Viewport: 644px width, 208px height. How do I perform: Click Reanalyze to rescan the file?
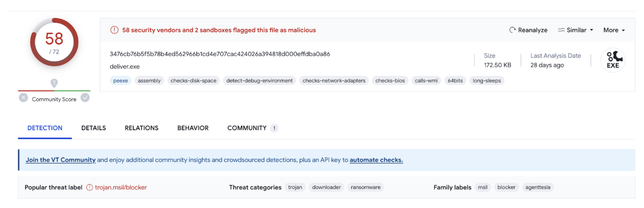coord(528,30)
